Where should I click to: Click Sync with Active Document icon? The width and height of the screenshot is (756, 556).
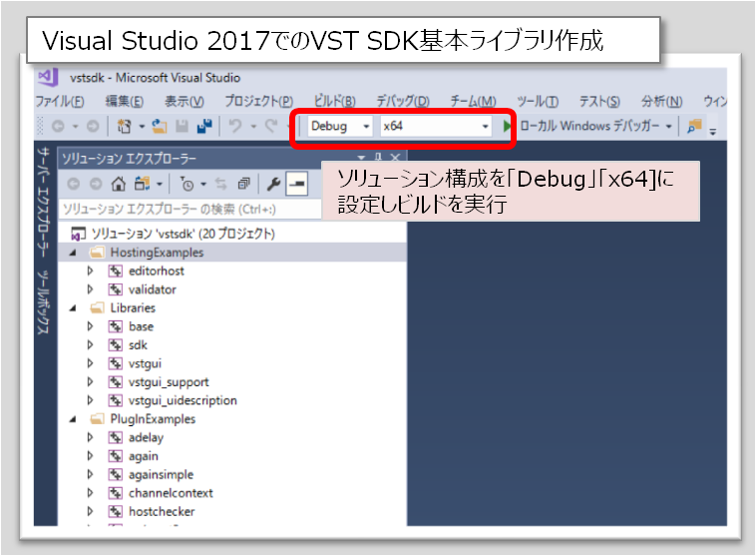pos(220,184)
